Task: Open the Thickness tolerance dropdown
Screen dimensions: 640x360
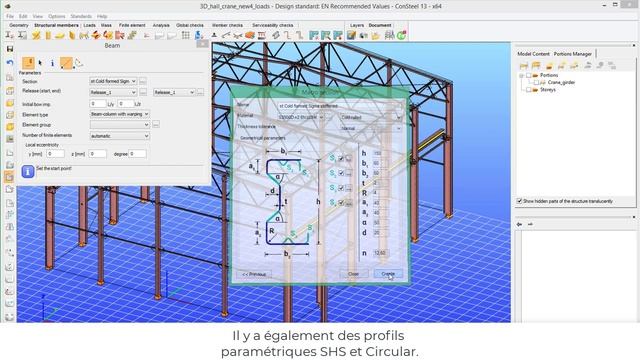Action: tap(371, 128)
